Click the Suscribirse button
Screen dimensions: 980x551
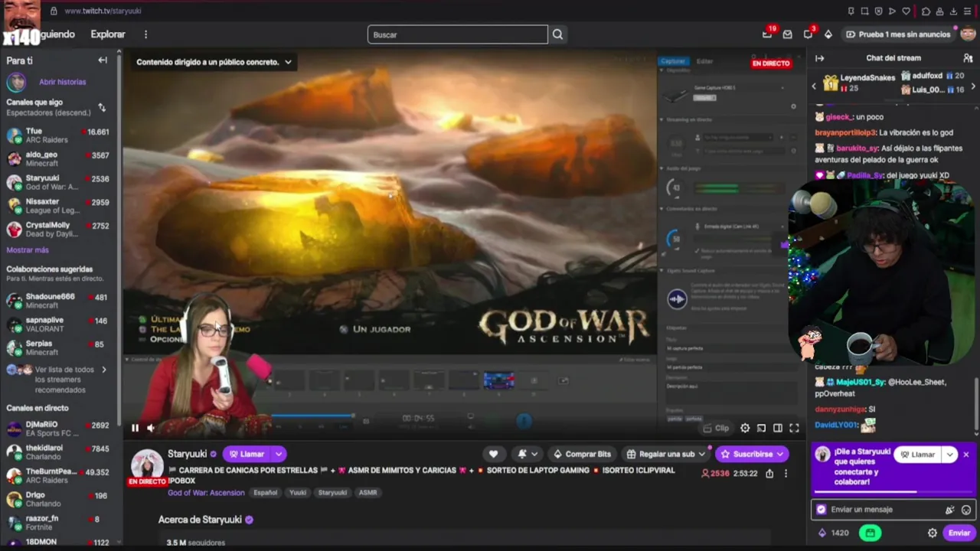[752, 454]
